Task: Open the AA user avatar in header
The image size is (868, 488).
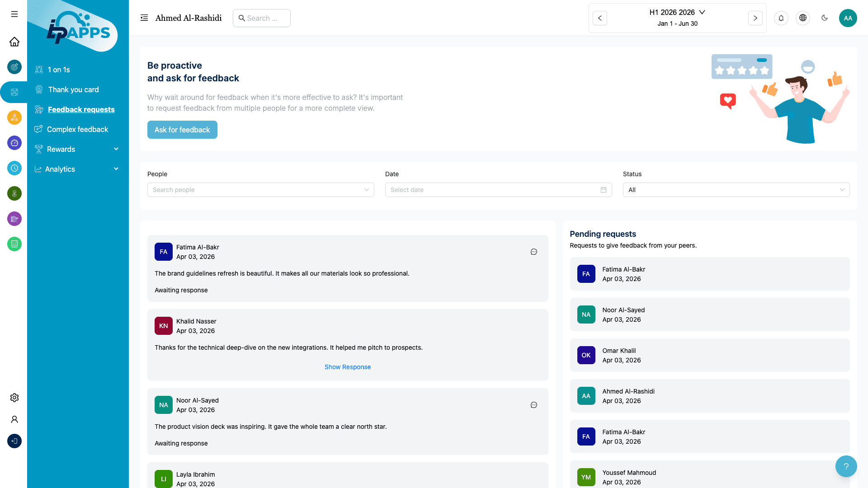Action: [x=848, y=18]
